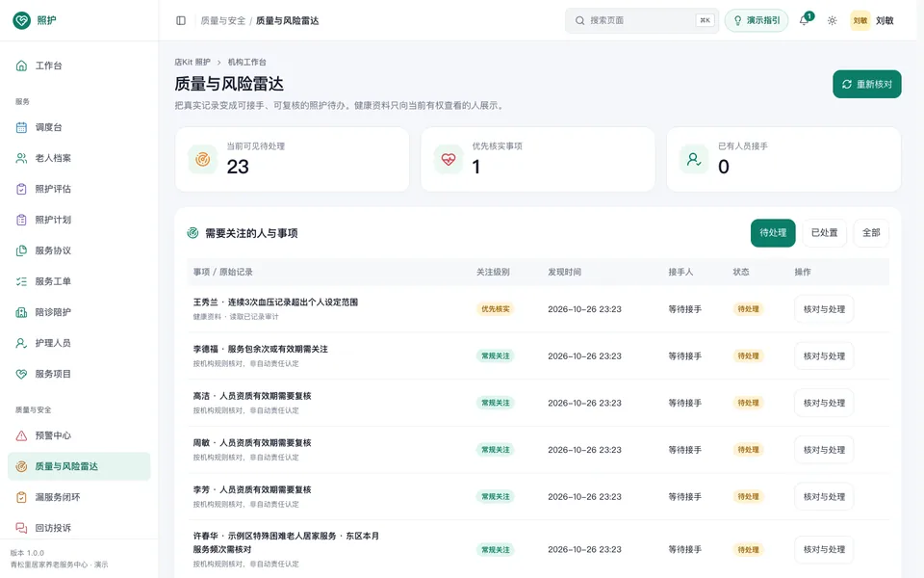
Task: Click the 重新核对 button
Action: click(867, 85)
